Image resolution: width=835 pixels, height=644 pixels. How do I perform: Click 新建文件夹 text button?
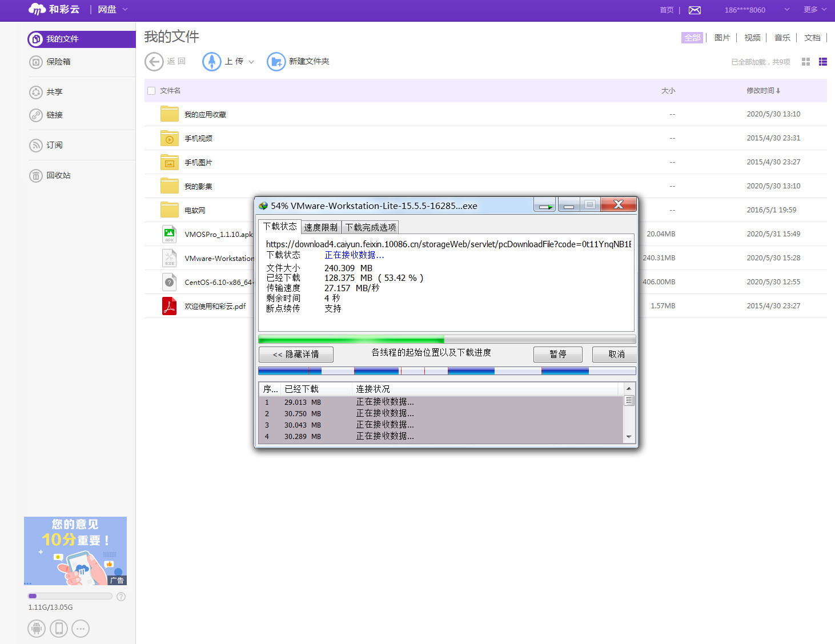pos(309,62)
